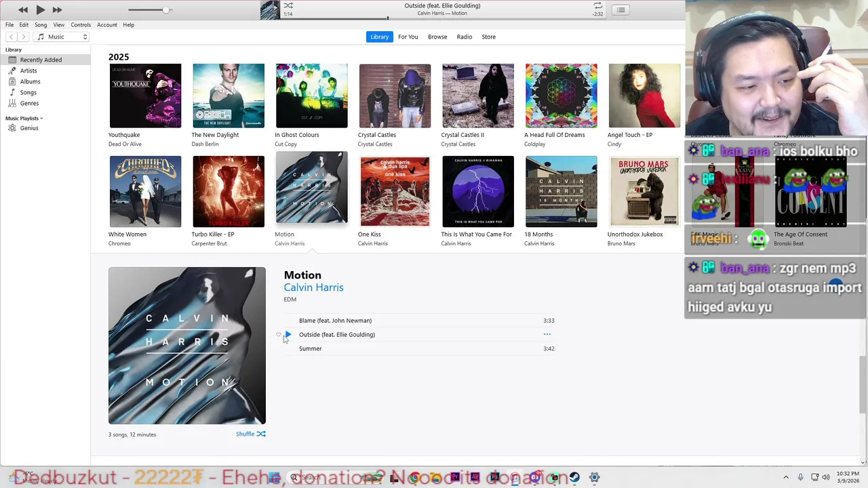Love the Outside track with the heart icon

(278, 335)
